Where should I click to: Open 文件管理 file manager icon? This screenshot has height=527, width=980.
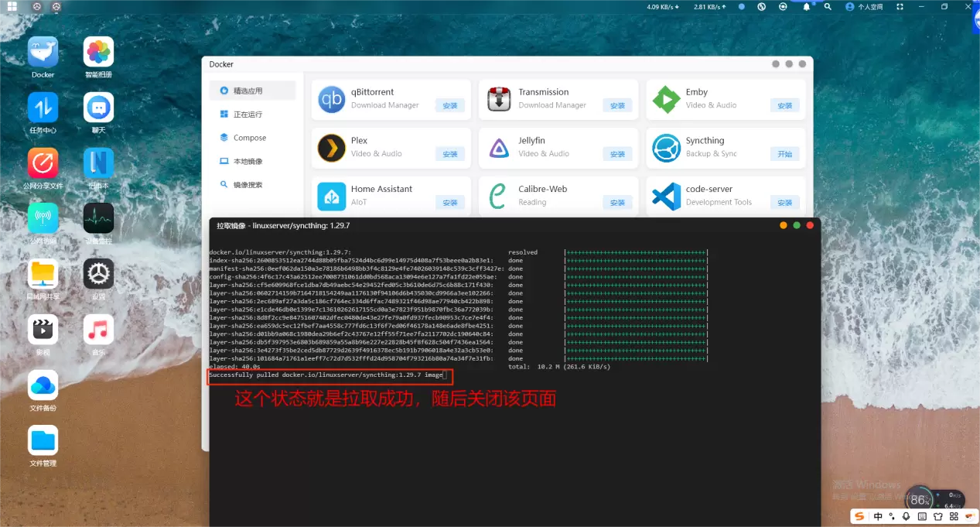tap(43, 442)
